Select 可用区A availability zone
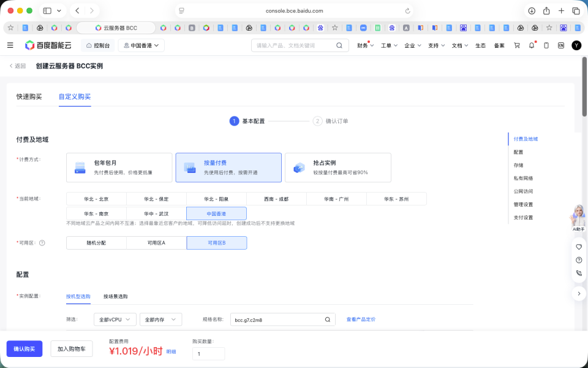The height and width of the screenshot is (368, 588). [156, 243]
